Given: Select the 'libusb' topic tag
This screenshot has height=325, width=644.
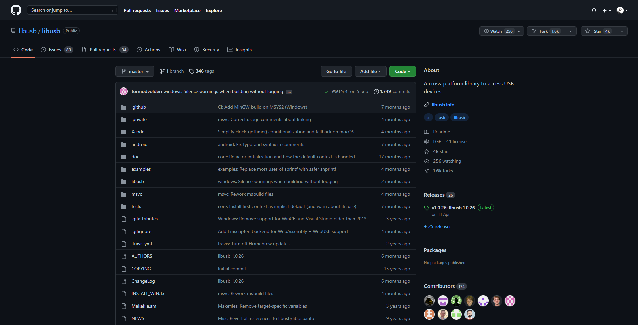Looking at the screenshot, I should point(459,118).
